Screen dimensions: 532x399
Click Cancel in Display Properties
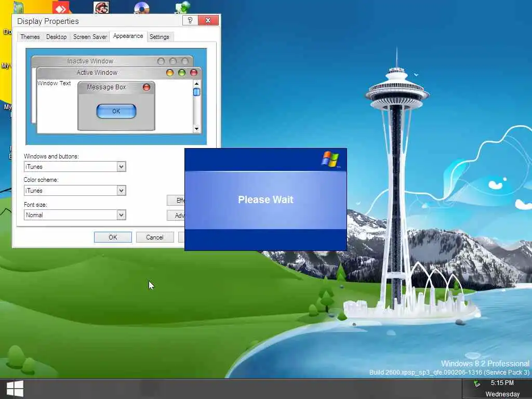pos(155,237)
